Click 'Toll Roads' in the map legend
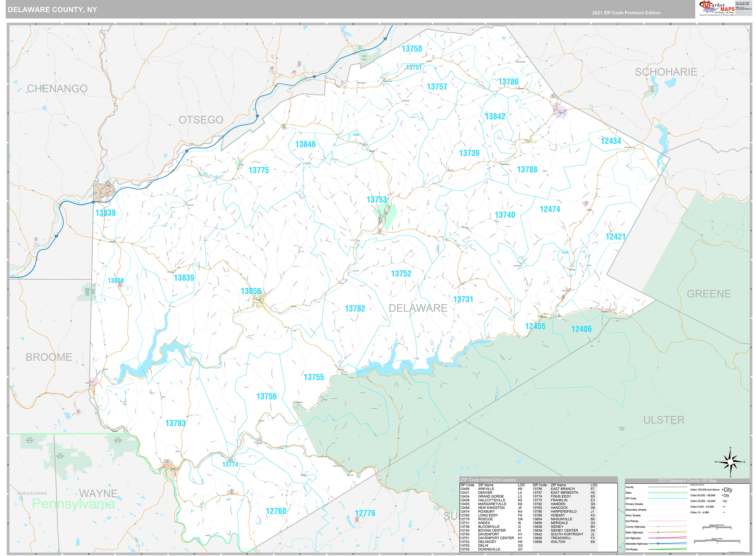This screenshot has height=556, width=756. tap(631, 550)
